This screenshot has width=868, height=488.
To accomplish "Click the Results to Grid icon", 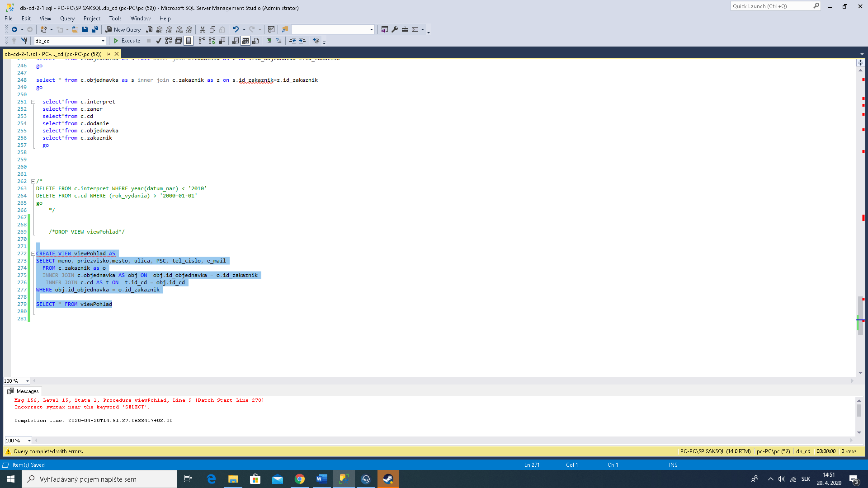I will point(245,41).
